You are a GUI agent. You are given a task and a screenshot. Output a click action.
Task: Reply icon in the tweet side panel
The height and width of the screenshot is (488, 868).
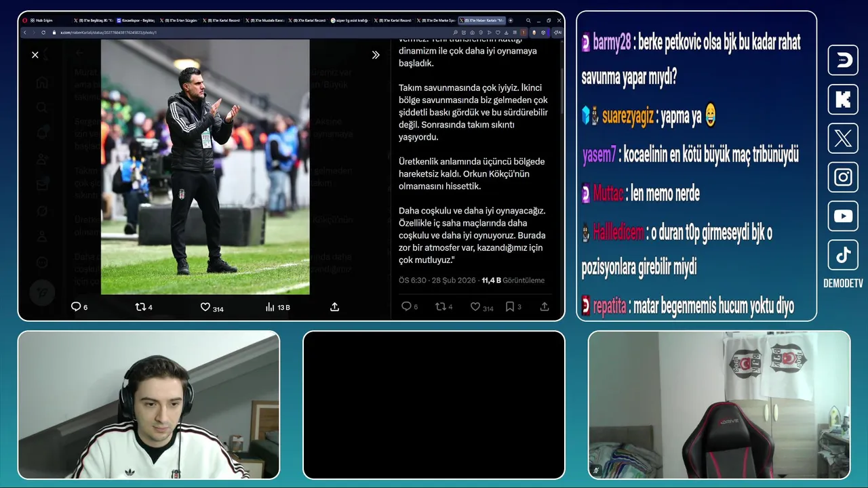click(406, 306)
